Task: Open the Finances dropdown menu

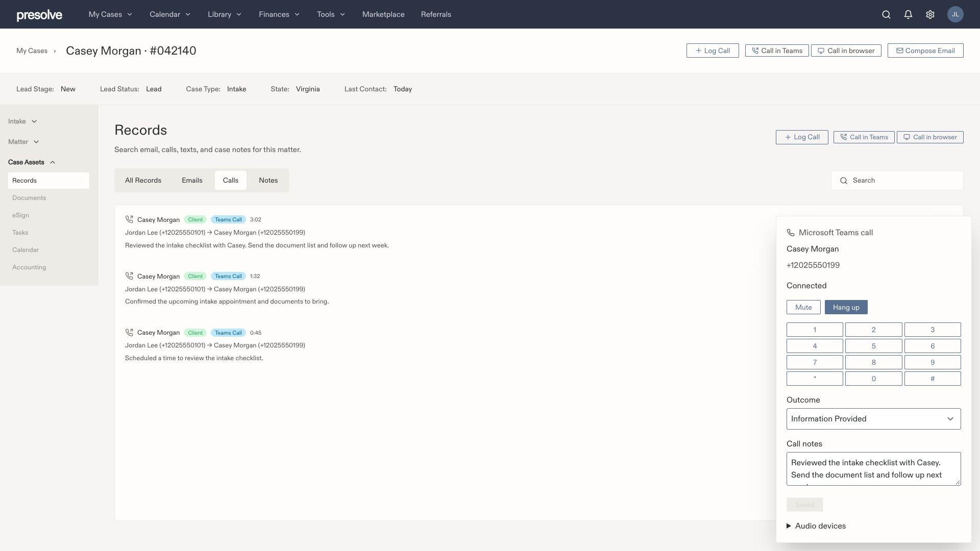Action: pos(279,14)
